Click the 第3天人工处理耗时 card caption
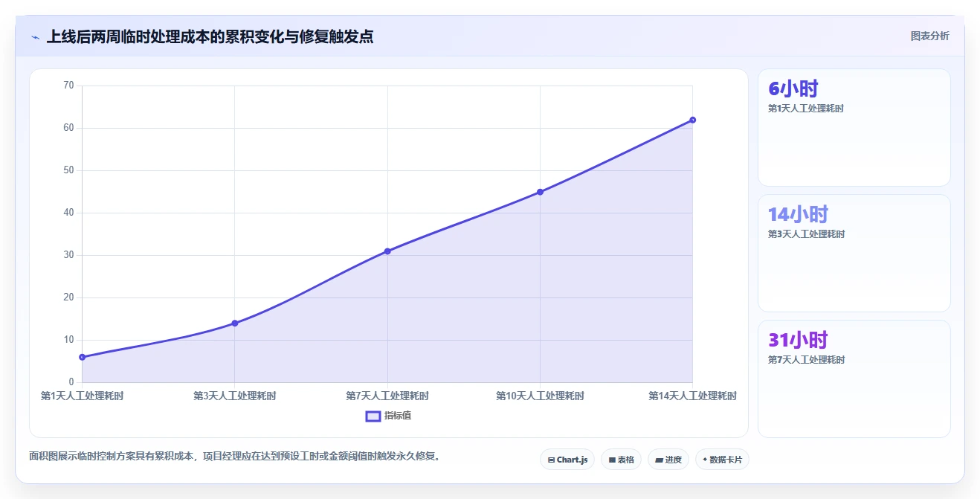Image resolution: width=980 pixels, height=499 pixels. [806, 234]
